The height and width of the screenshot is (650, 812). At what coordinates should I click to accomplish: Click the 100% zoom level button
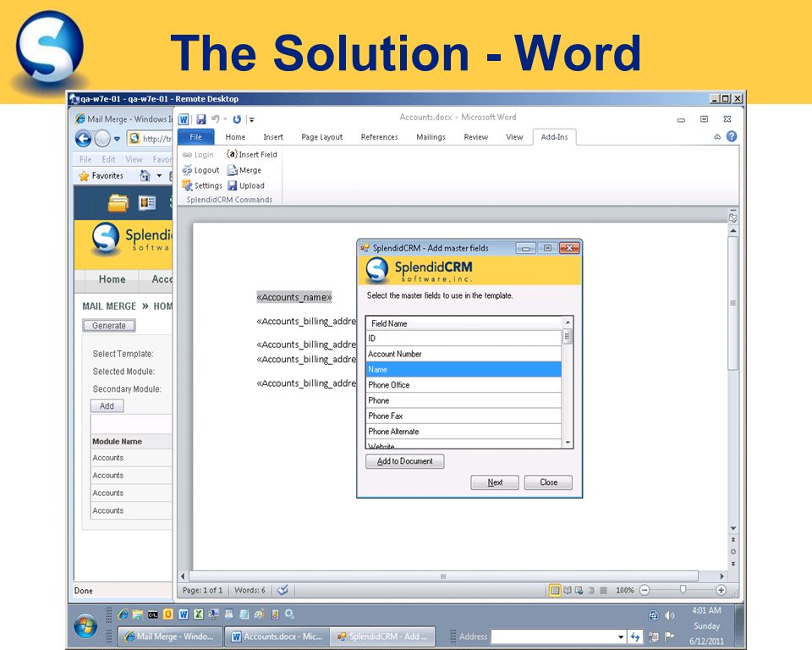624,590
